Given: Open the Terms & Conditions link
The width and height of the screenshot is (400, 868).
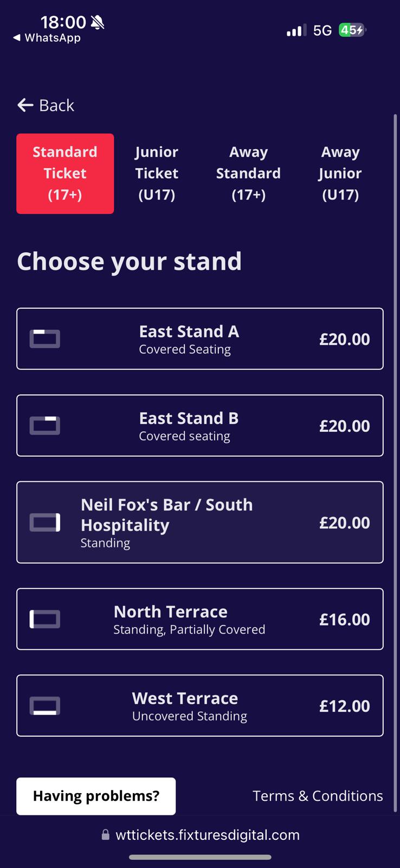Looking at the screenshot, I should (318, 796).
